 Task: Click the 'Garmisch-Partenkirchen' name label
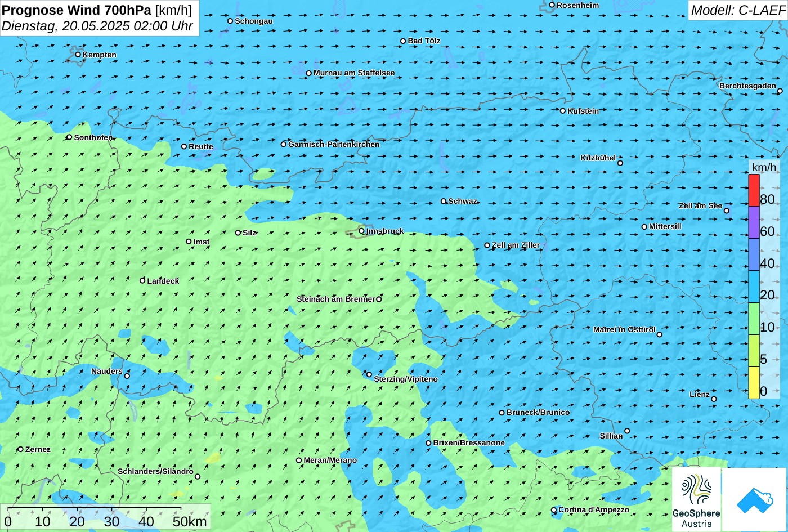(x=334, y=144)
